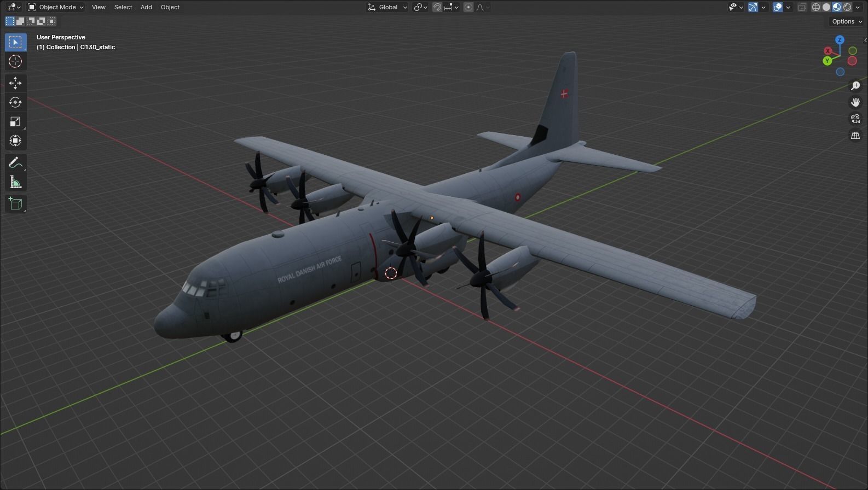This screenshot has height=490, width=868.
Task: Toggle proportional editing
Action: click(x=468, y=7)
